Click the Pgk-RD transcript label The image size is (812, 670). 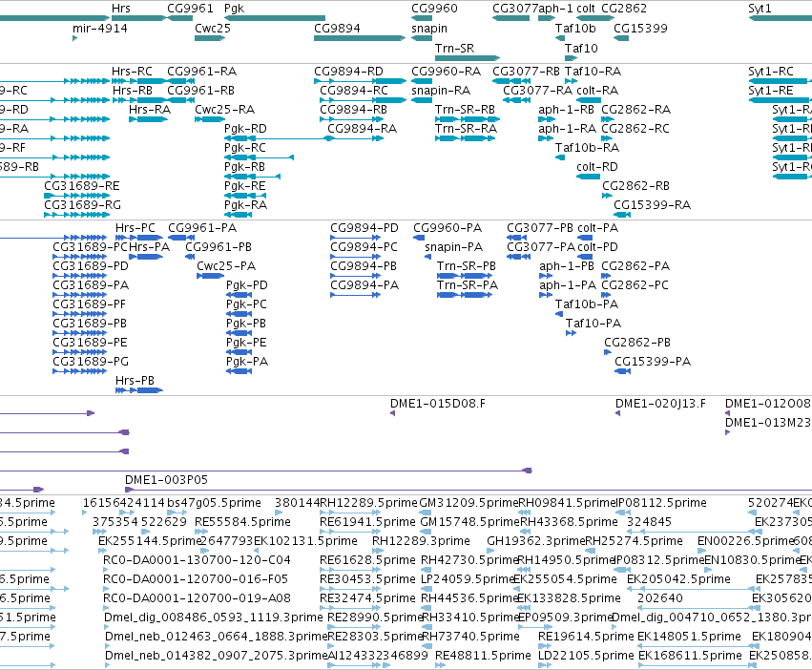(245, 129)
